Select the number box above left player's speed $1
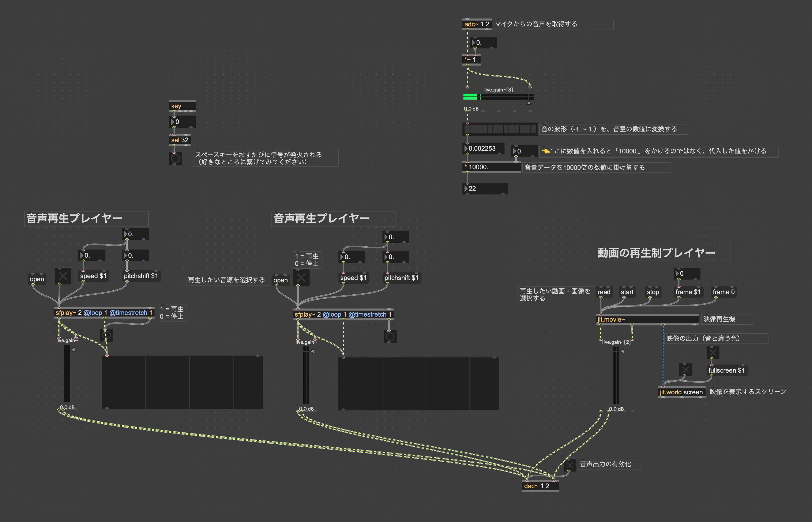812x522 pixels. (x=92, y=256)
